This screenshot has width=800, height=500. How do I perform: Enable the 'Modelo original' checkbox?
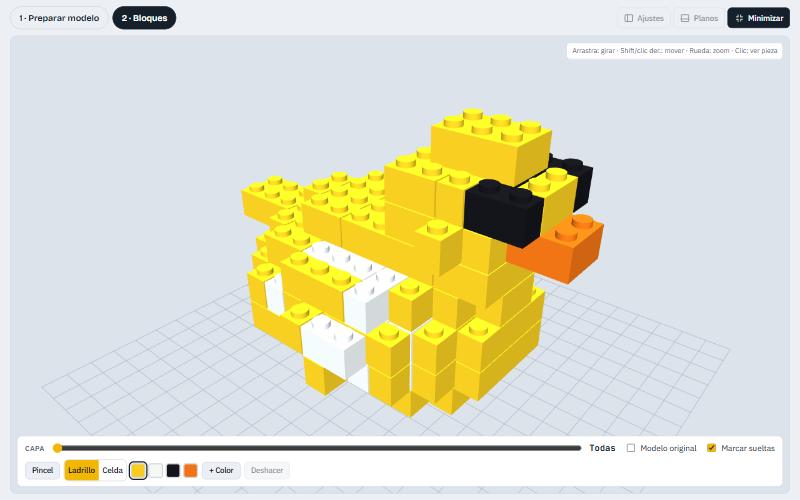tap(631, 448)
